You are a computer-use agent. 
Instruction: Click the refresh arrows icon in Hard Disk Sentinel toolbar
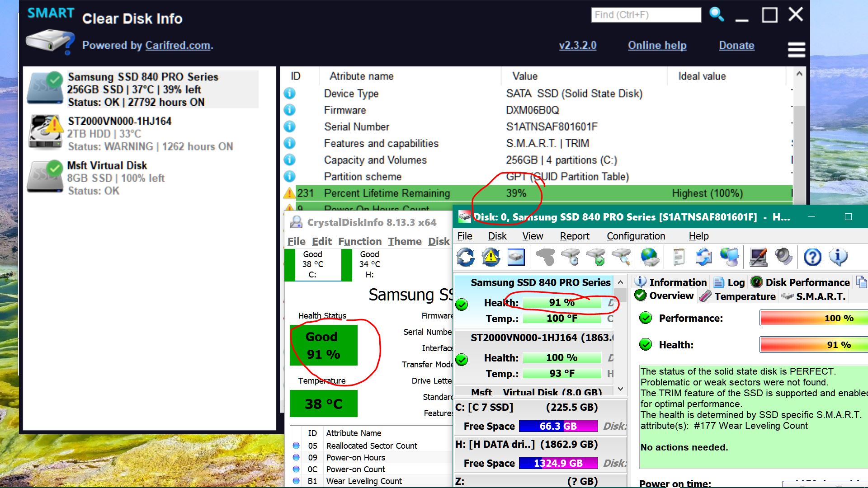[x=466, y=257]
